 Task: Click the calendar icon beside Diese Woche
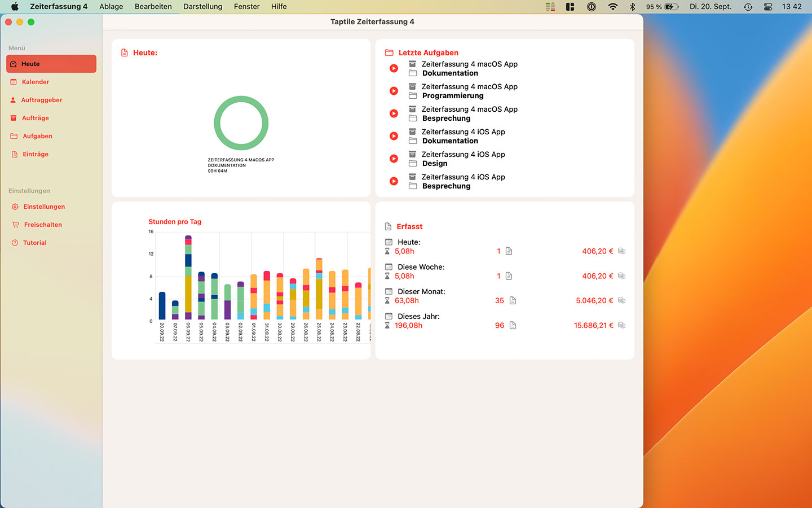click(x=389, y=267)
